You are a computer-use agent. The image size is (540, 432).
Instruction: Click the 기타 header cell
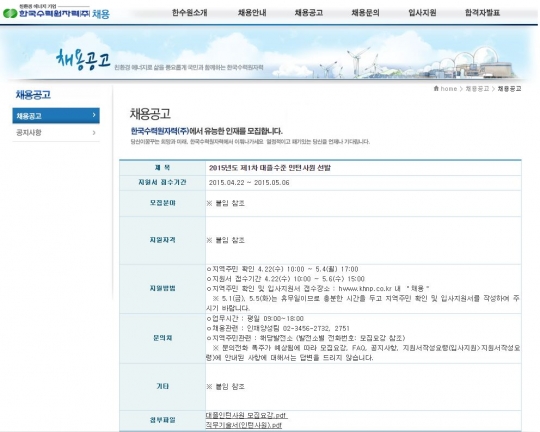[163, 387]
